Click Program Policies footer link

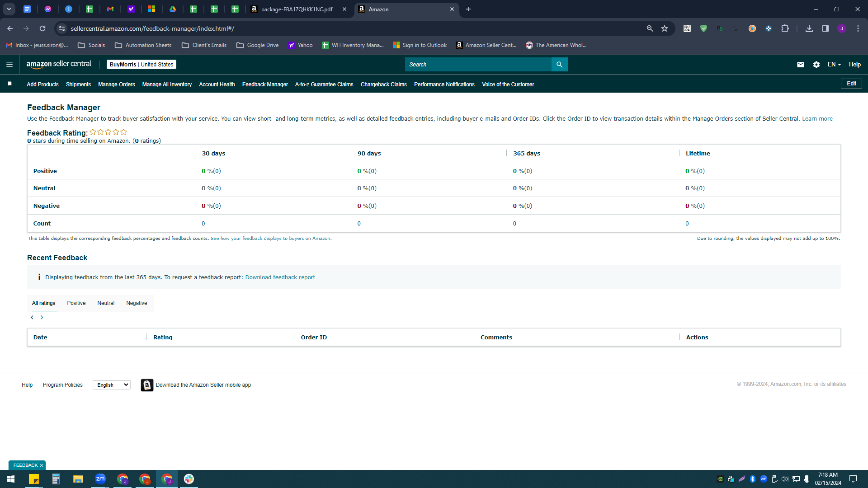point(63,385)
